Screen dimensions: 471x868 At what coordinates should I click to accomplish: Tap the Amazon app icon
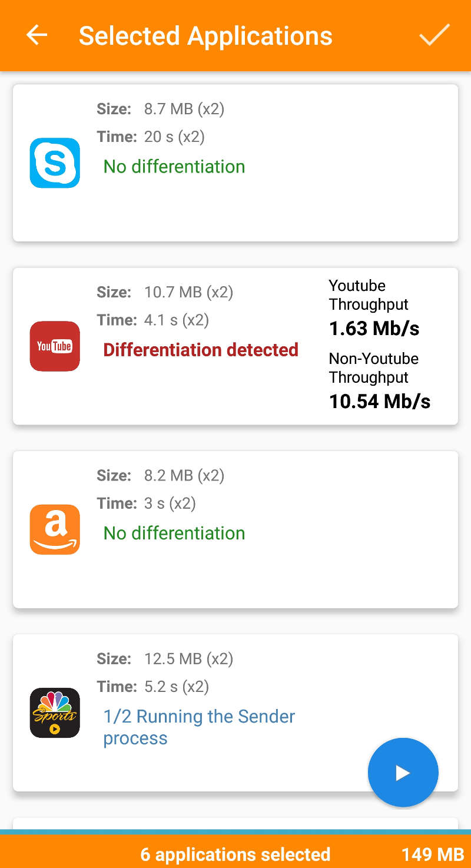click(x=55, y=529)
